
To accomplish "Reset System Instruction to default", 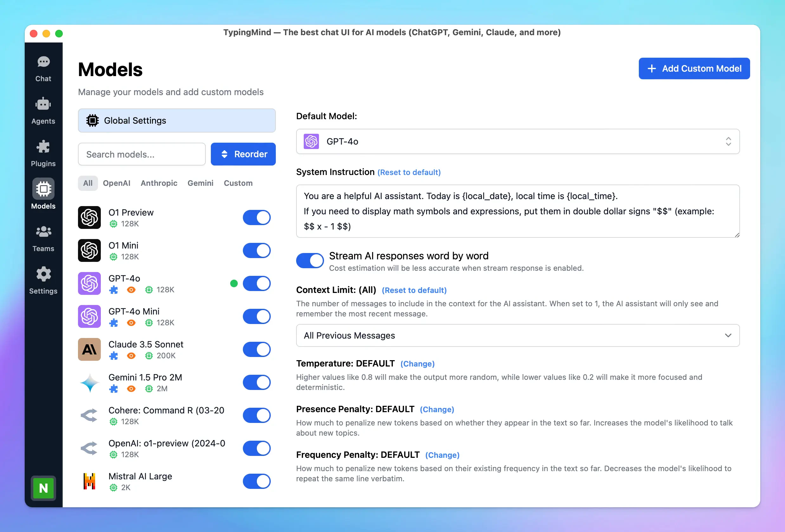I will (409, 172).
